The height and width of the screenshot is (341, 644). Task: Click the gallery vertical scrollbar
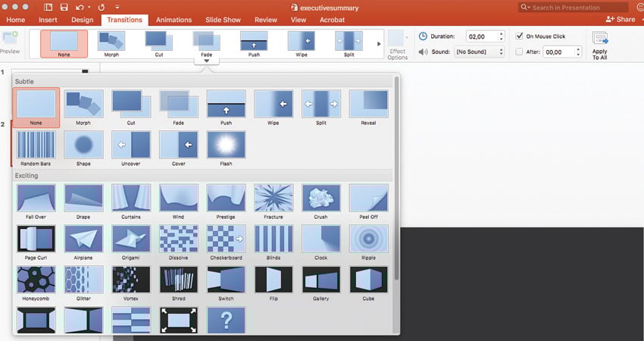(396, 179)
